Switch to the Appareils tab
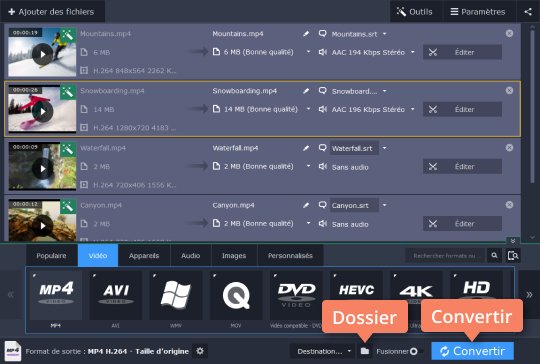The image size is (540, 364). click(144, 256)
